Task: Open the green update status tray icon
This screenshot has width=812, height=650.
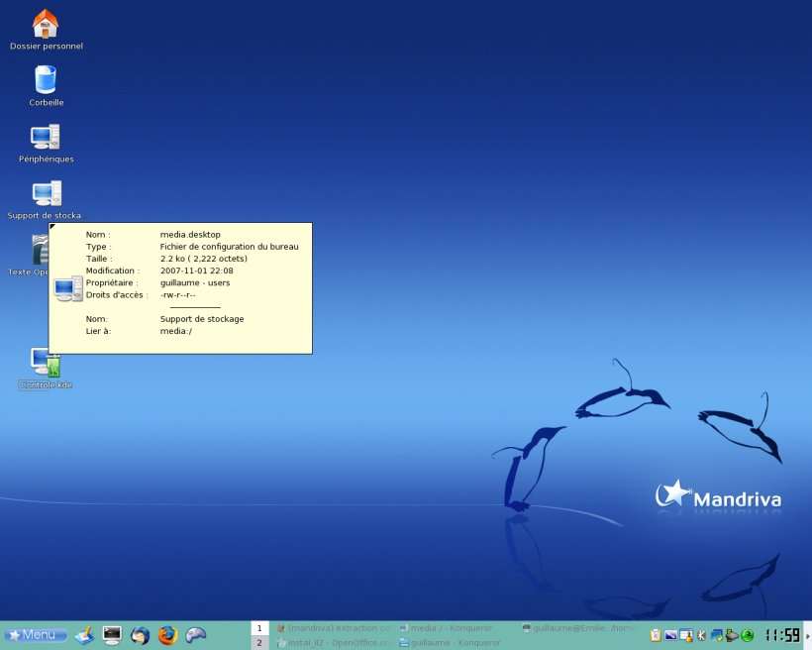Action: click(x=748, y=635)
